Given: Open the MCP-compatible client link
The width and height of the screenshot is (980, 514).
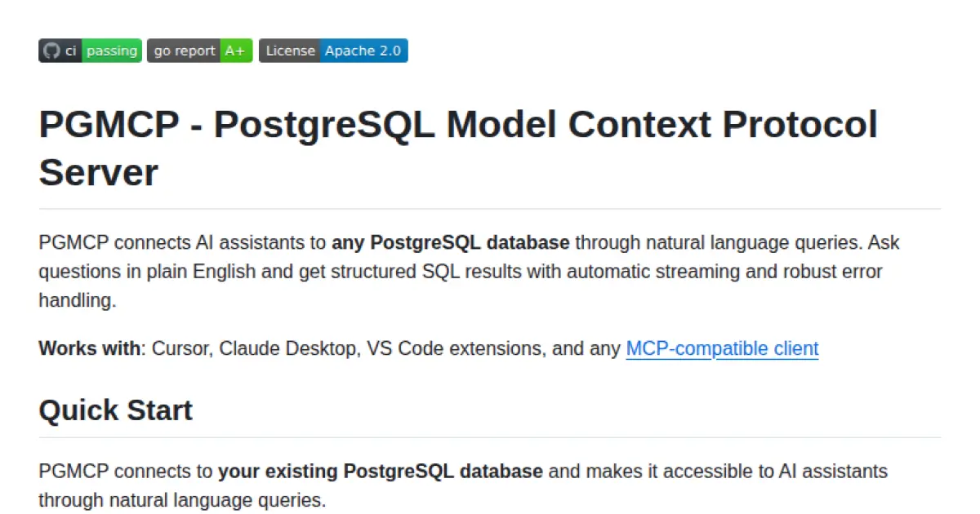Looking at the screenshot, I should (722, 349).
